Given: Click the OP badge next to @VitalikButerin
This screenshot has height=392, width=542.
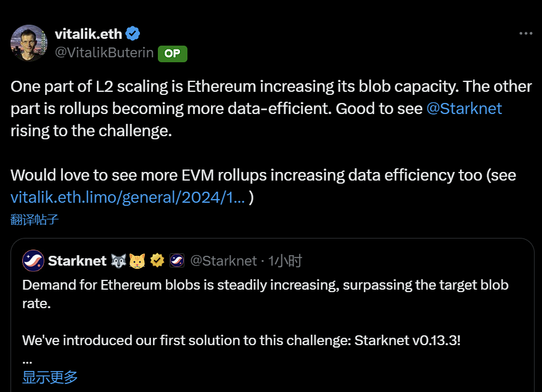Looking at the screenshot, I should point(172,54).
